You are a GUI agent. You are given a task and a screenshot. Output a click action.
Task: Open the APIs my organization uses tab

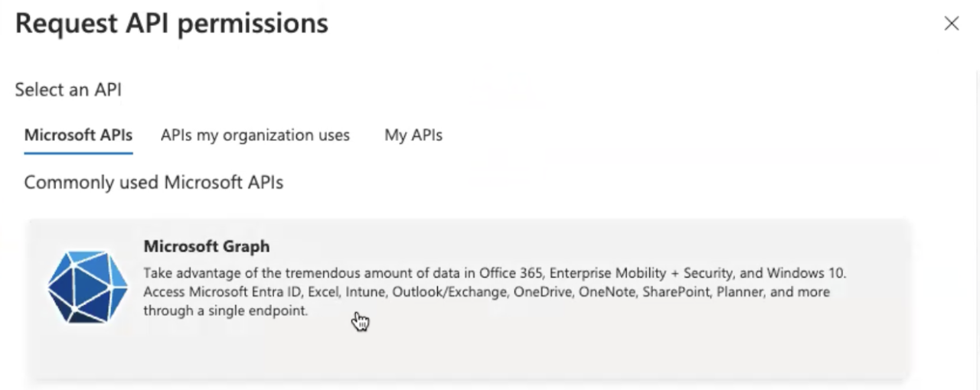point(255,135)
